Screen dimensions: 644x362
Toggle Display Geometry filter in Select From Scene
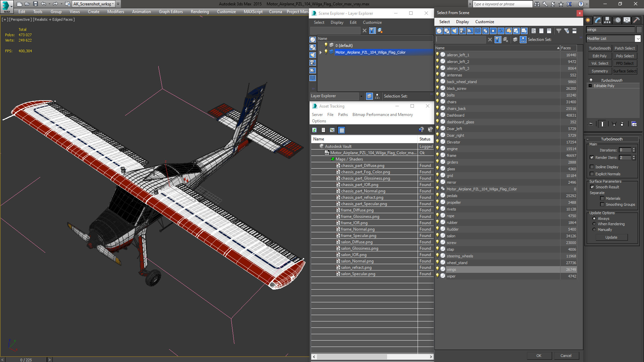(x=439, y=31)
